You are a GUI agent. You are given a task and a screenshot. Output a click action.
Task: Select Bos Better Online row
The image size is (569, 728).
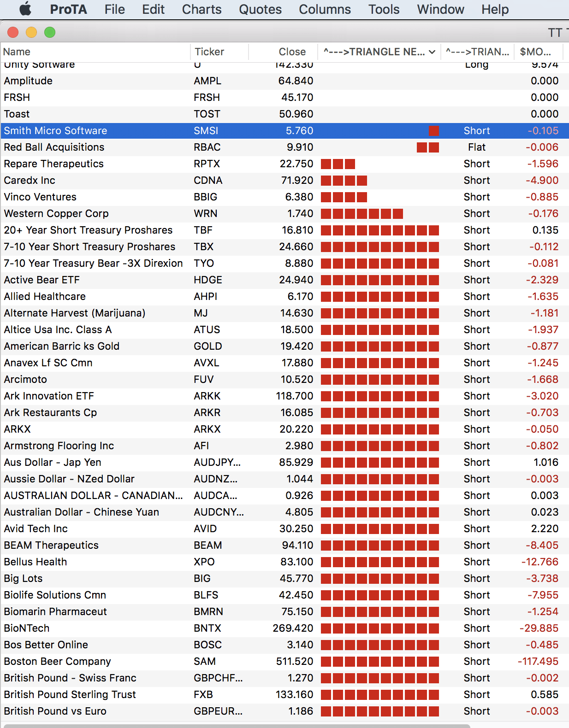(x=284, y=645)
